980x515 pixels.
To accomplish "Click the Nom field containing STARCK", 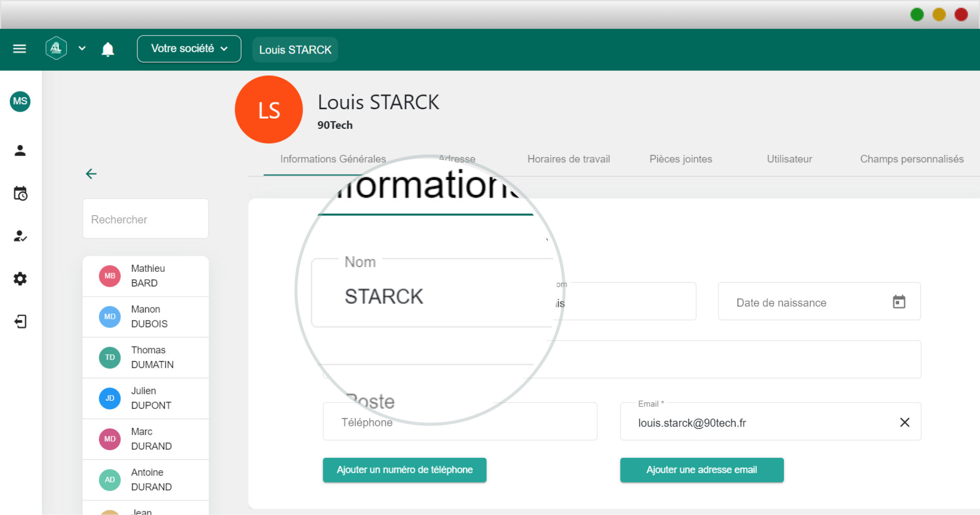I will (x=431, y=293).
